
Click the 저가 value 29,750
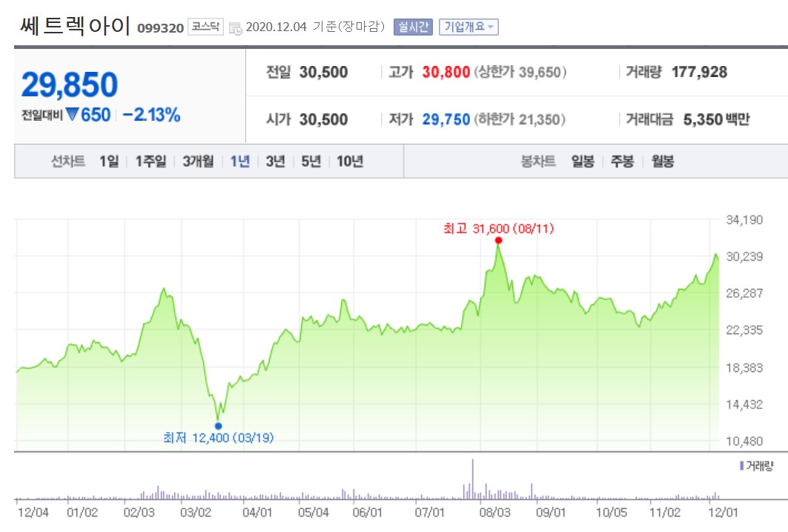446,119
